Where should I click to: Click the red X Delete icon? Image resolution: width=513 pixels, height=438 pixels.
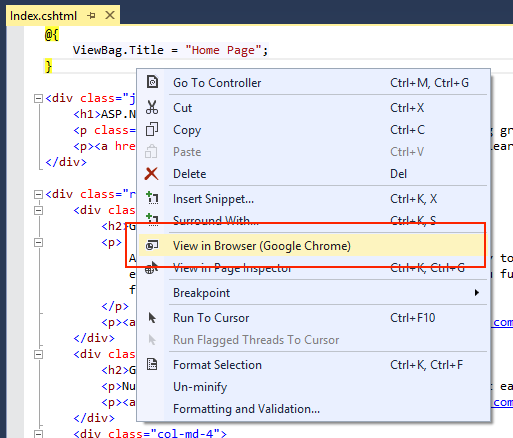(x=152, y=174)
